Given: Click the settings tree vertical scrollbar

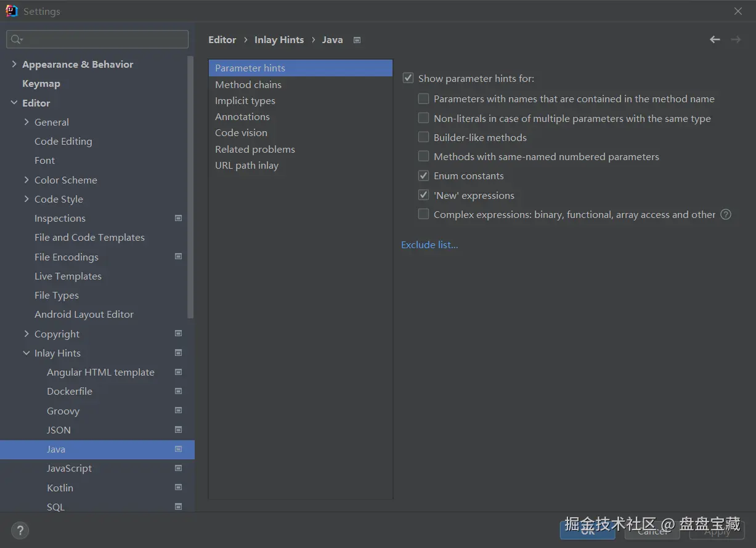Looking at the screenshot, I should 191,188.
